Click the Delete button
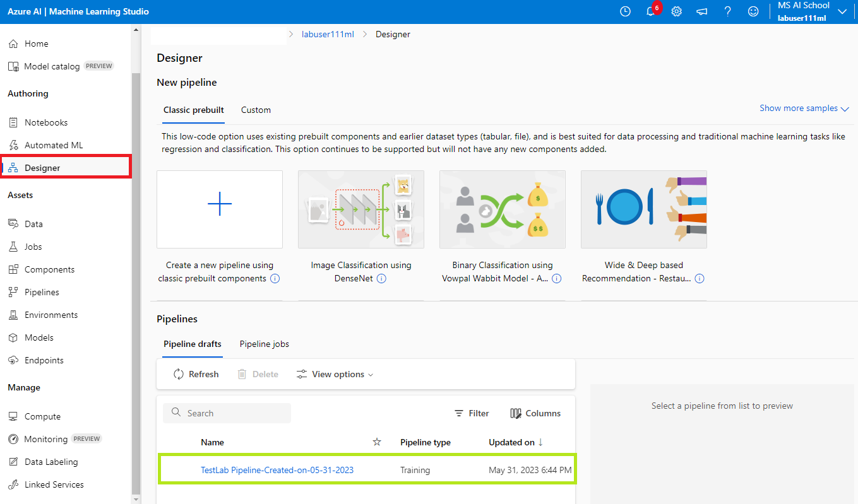Image resolution: width=858 pixels, height=504 pixels. (x=258, y=374)
